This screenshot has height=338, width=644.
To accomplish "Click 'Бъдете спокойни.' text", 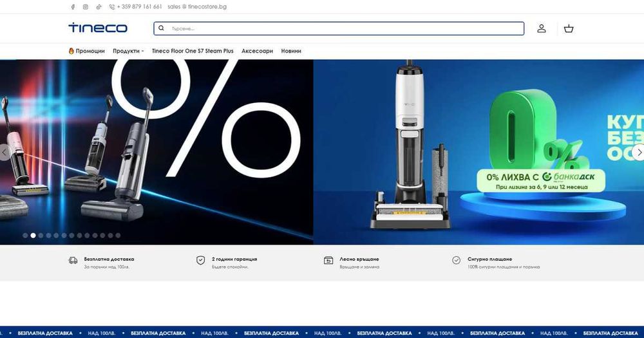I will coord(230,267).
